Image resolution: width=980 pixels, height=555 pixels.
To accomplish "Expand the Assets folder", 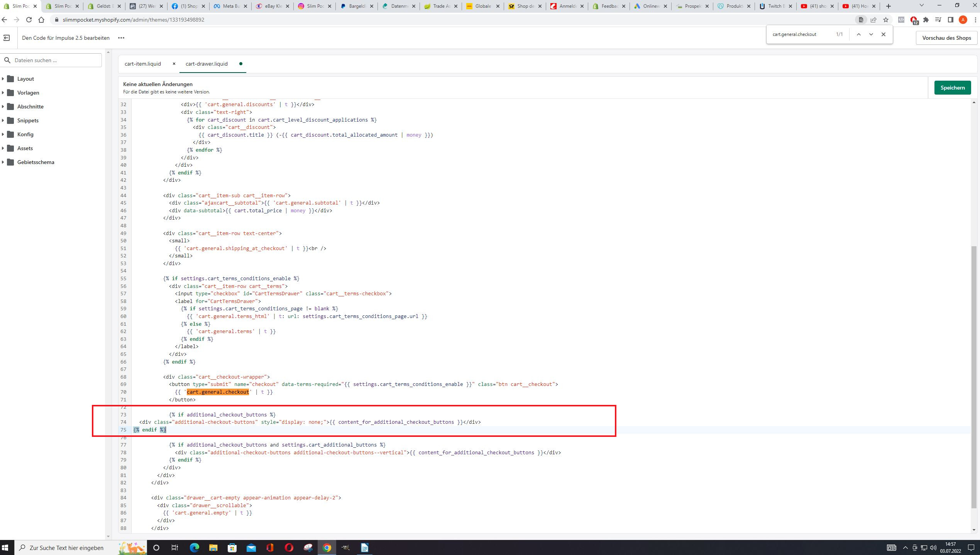I will [25, 148].
